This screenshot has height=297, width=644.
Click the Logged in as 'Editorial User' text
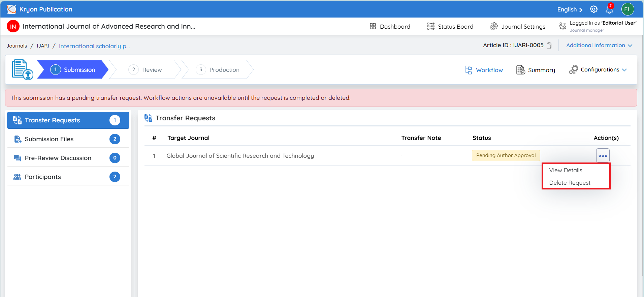[x=603, y=23]
